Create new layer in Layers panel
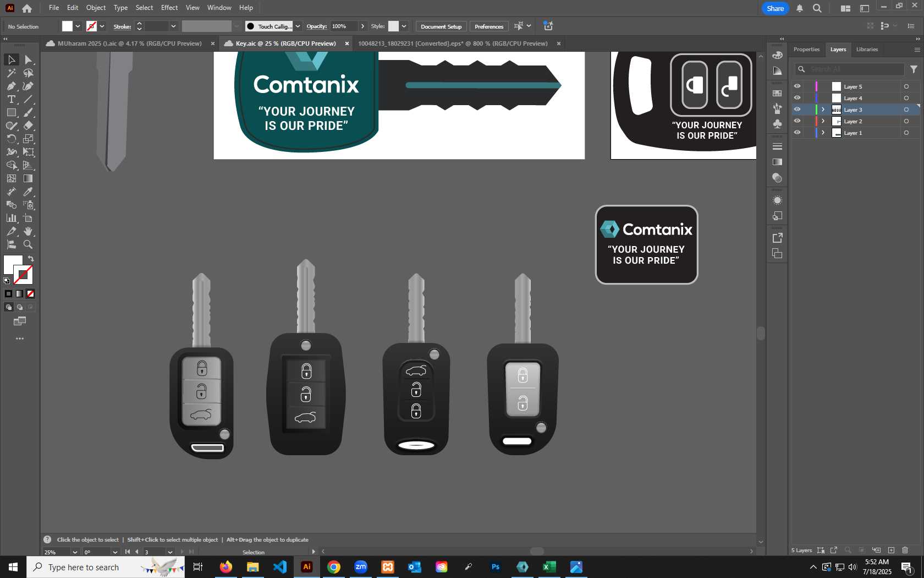Screen dimensions: 924x578 tap(891, 550)
